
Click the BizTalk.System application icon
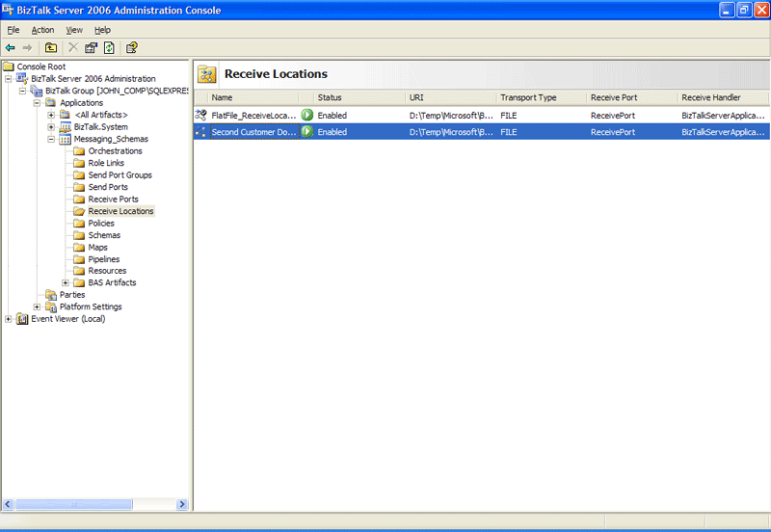[65, 127]
